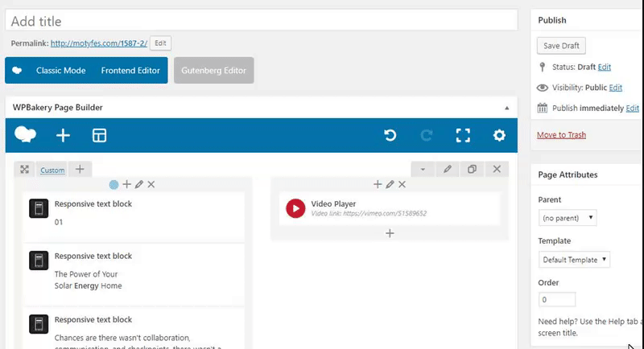Open the Template dropdown
Screen dimensions: 644x349
(574, 260)
